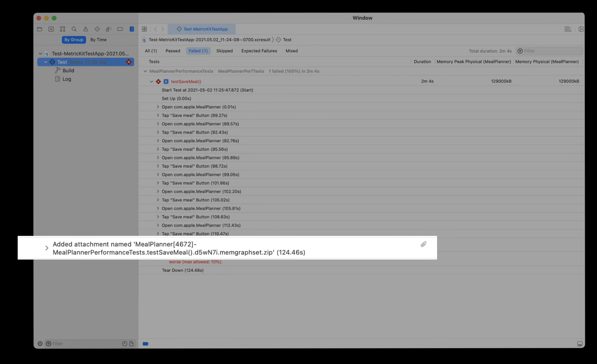
Task: Select Start Test at 2021-05-02 row
Action: [361, 90]
